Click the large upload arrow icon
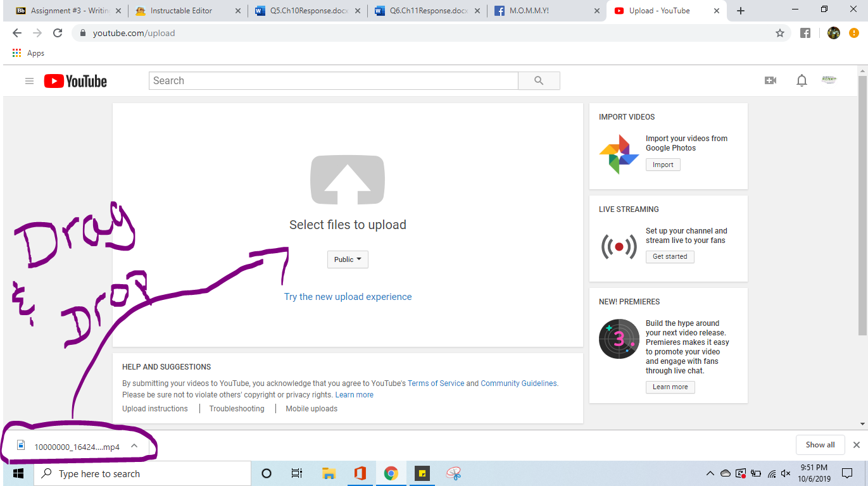 coord(348,180)
